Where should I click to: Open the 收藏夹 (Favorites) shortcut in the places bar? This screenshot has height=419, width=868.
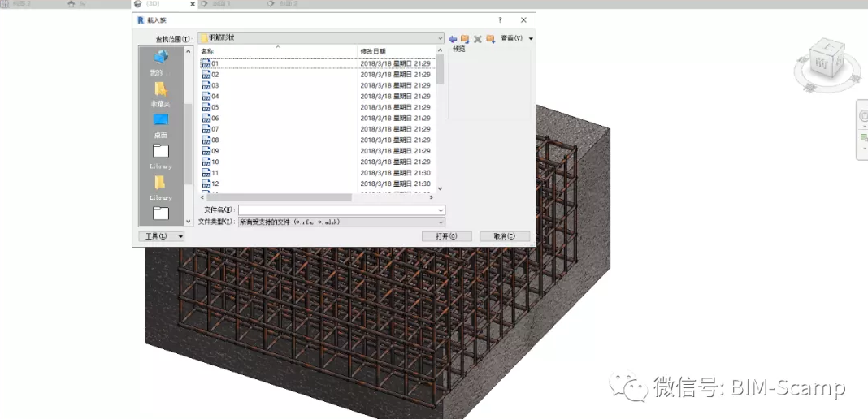coord(161,94)
